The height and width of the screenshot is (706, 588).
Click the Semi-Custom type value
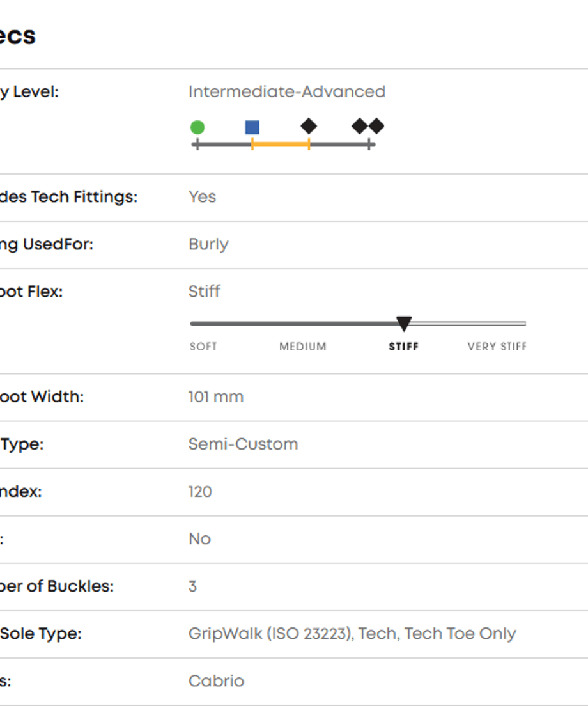(x=244, y=444)
